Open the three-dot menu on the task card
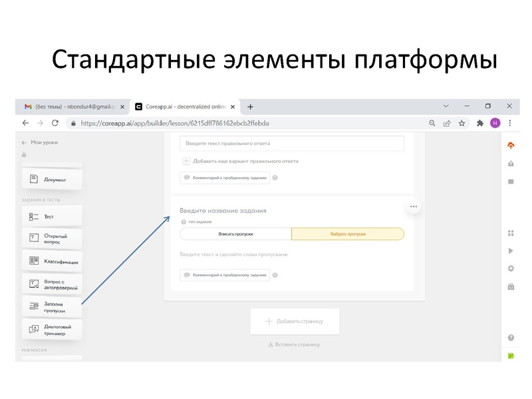532x399 pixels. point(414,207)
